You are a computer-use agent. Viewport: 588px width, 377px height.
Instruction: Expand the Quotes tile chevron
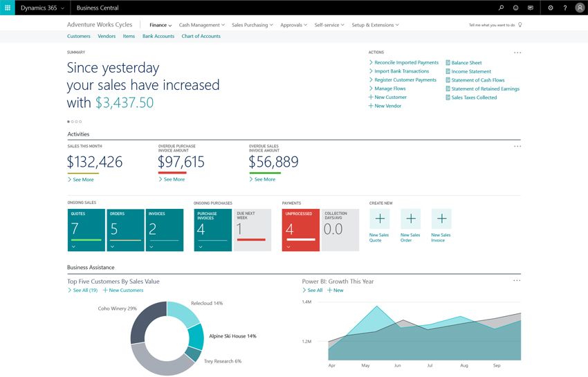point(73,246)
